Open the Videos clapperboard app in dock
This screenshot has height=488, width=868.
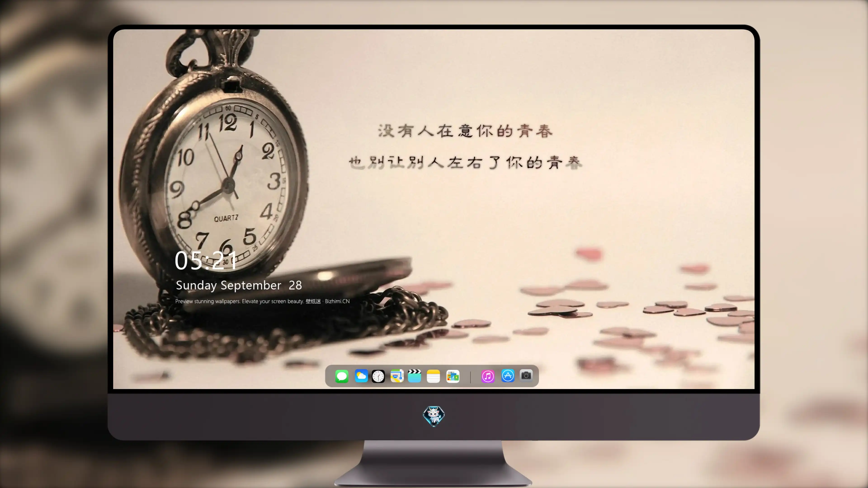[415, 376]
